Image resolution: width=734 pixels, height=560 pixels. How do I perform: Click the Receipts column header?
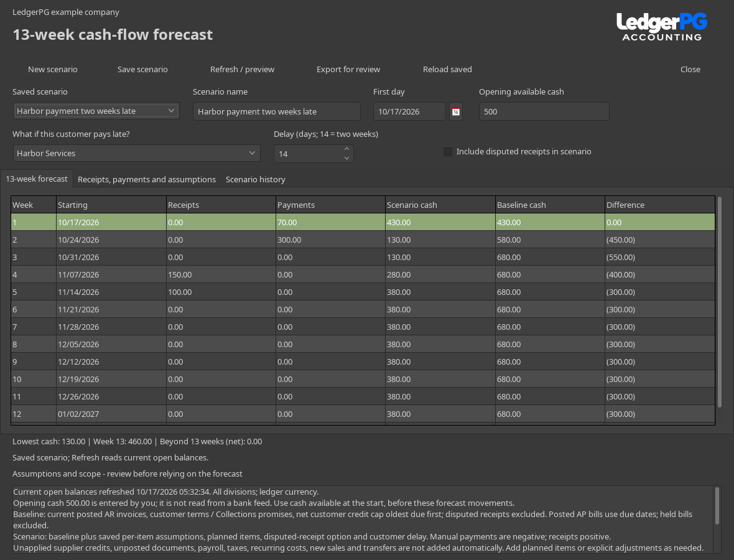click(221, 205)
